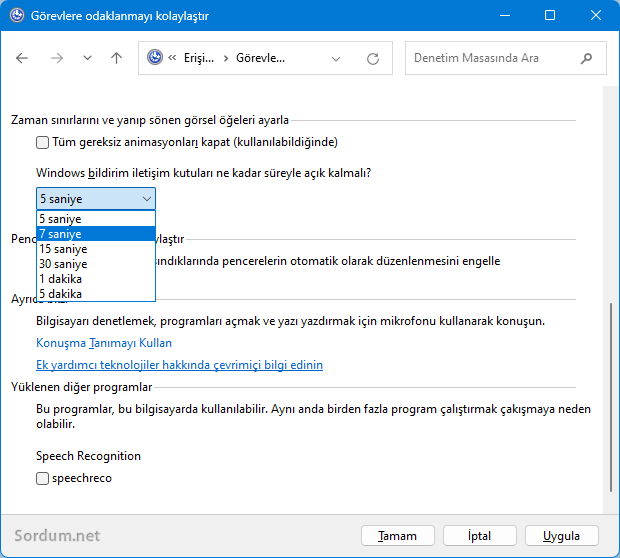
Task: Choose 30 saniye from the list
Action: (x=96, y=264)
